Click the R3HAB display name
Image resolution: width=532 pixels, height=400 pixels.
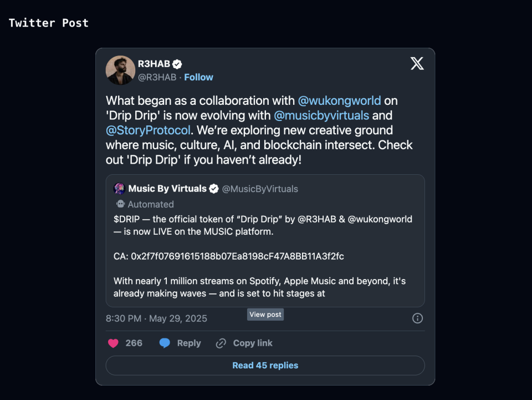click(x=154, y=64)
